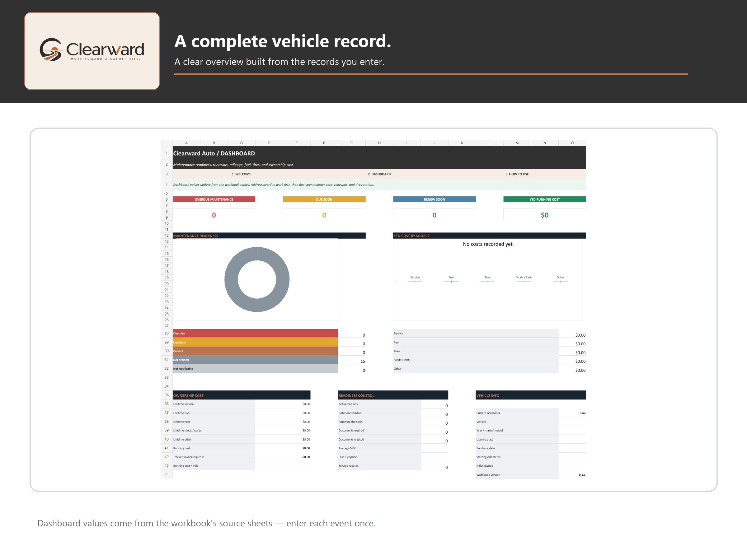Select the maintenance readiness donut chart
This screenshot has height=560, width=747.
point(257,279)
